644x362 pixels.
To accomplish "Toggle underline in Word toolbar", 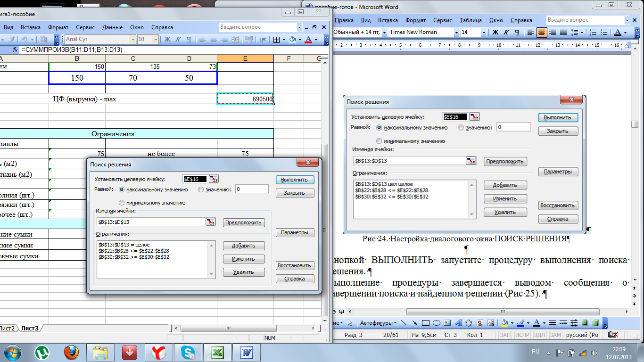I will point(517,33).
